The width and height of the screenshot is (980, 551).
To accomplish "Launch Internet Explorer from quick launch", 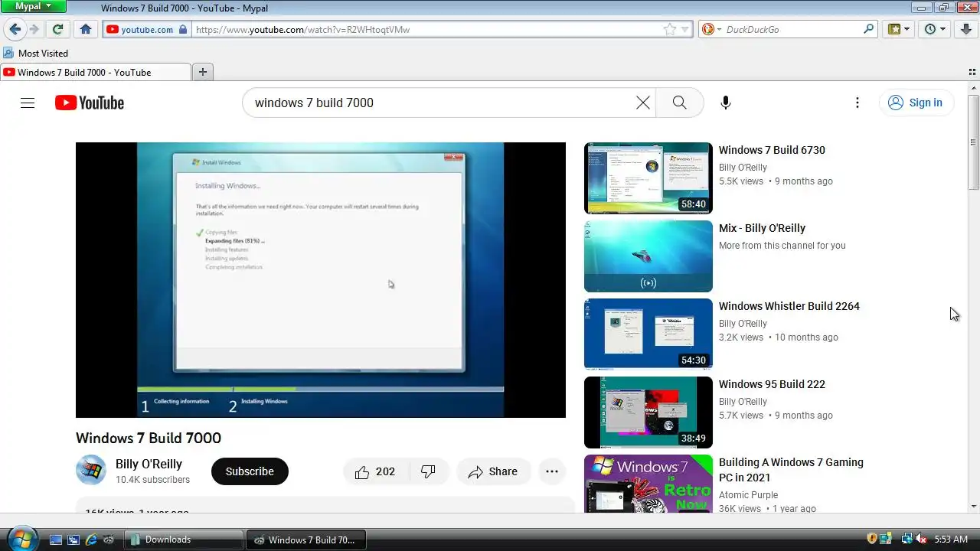I will (91, 540).
